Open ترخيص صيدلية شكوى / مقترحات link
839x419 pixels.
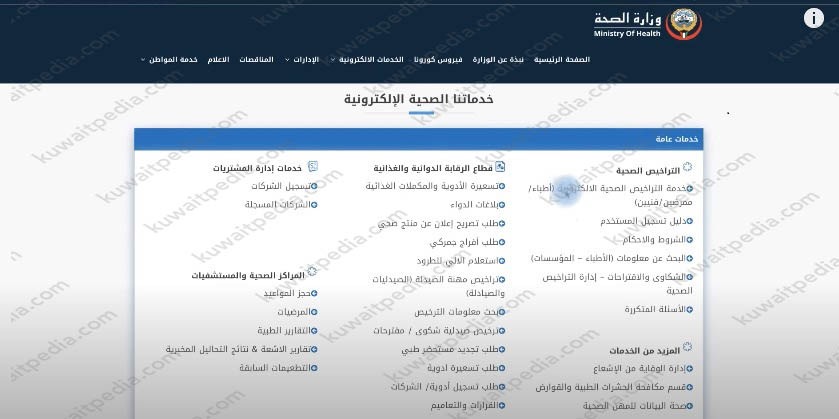pyautogui.click(x=437, y=331)
